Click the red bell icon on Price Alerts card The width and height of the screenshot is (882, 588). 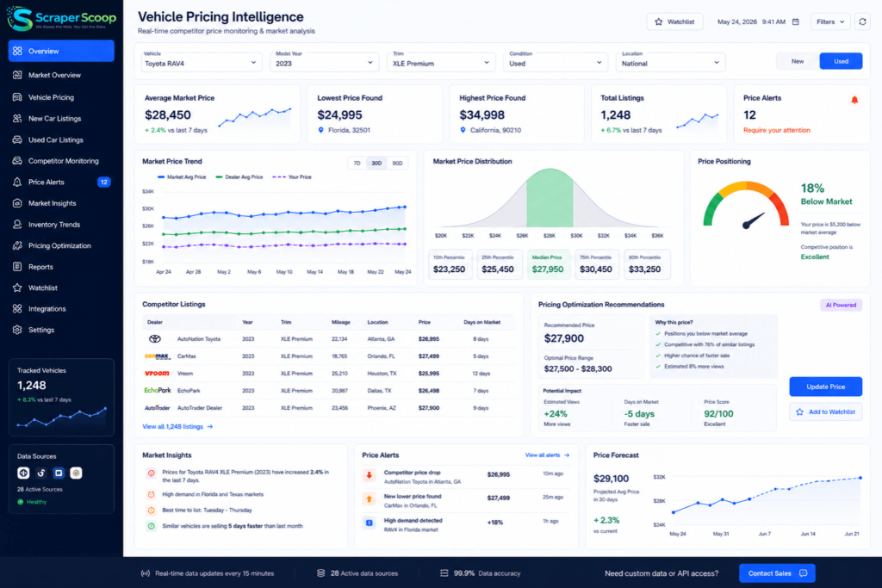click(x=854, y=100)
